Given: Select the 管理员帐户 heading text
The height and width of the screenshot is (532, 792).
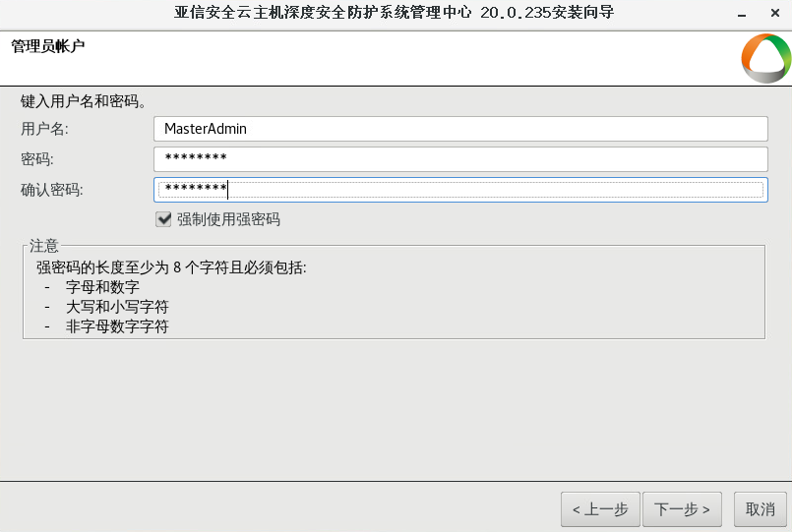Looking at the screenshot, I should pos(47,46).
